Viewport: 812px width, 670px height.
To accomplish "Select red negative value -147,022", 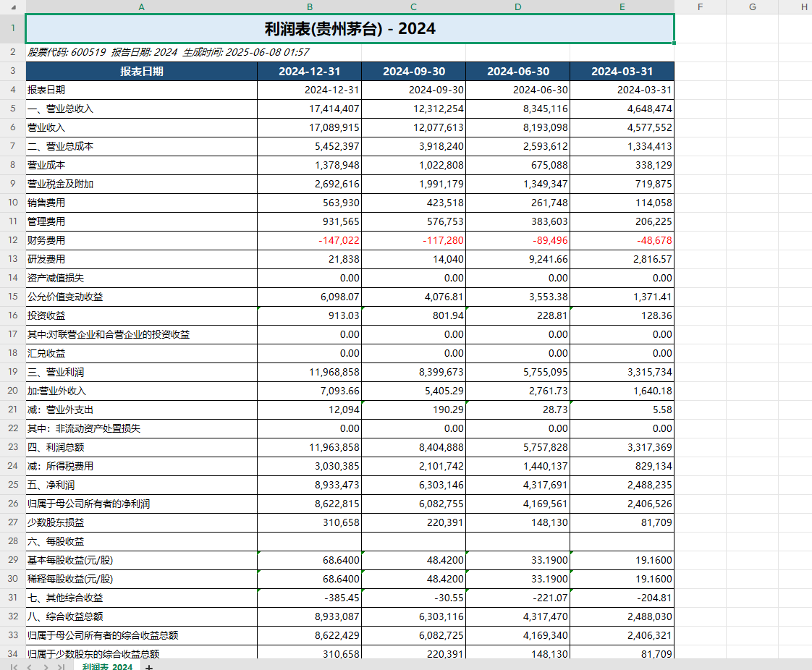I will 310,240.
